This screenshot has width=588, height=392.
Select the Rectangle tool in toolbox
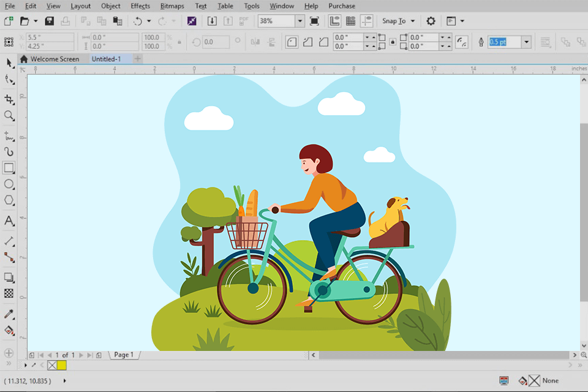(x=9, y=168)
